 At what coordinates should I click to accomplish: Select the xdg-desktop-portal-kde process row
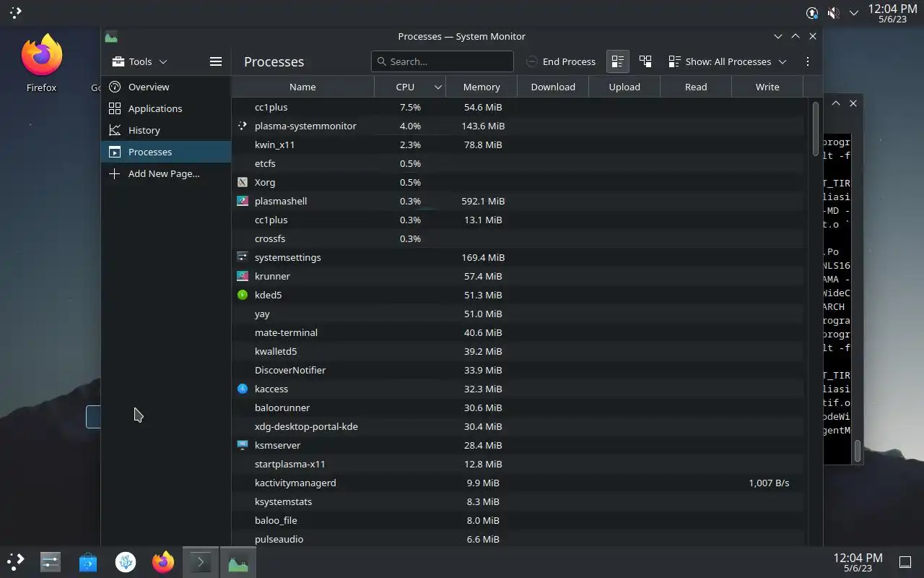(517, 426)
